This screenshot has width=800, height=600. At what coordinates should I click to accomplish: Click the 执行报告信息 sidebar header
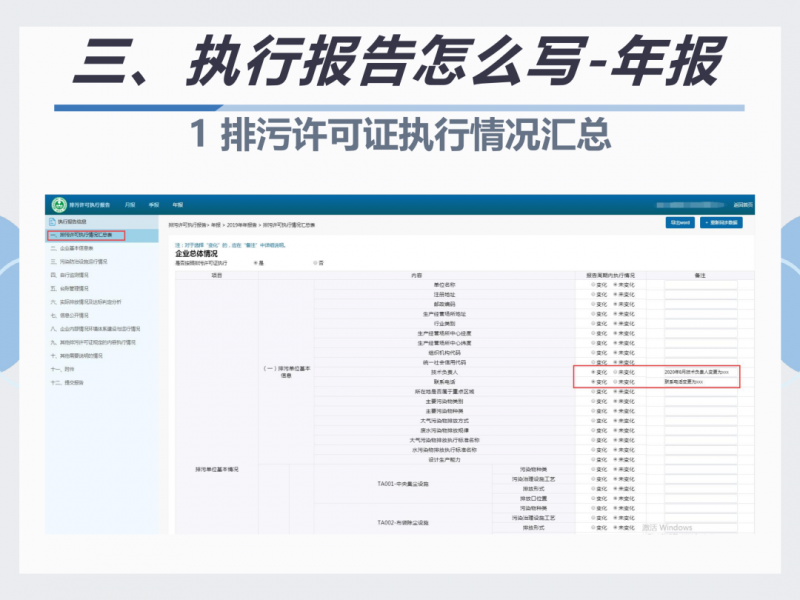pos(72,221)
